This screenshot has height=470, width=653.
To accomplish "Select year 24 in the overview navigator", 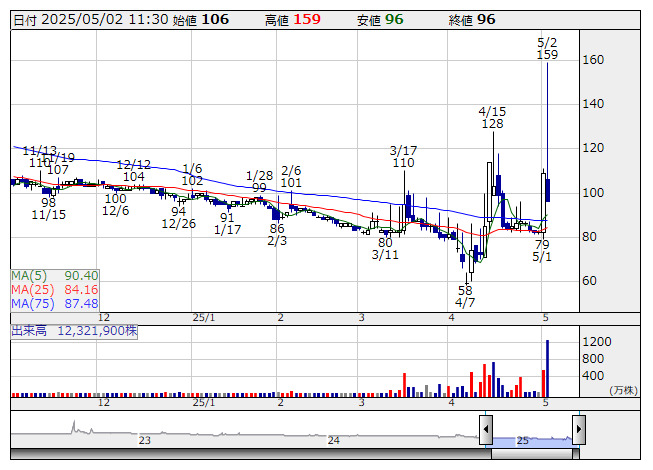I will 334,440.
